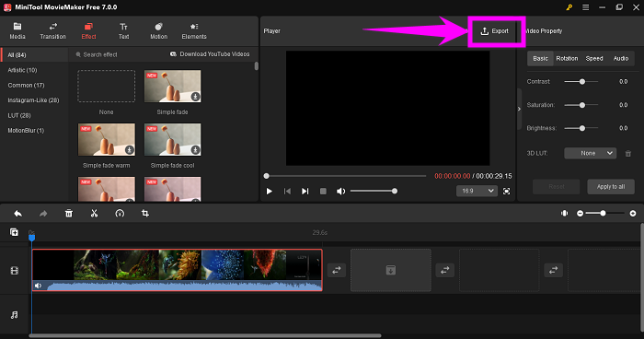
Task: Play the video preview
Action: click(269, 192)
